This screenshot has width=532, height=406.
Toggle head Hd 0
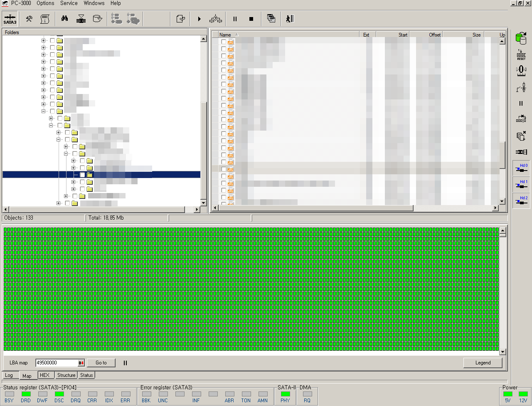521,168
